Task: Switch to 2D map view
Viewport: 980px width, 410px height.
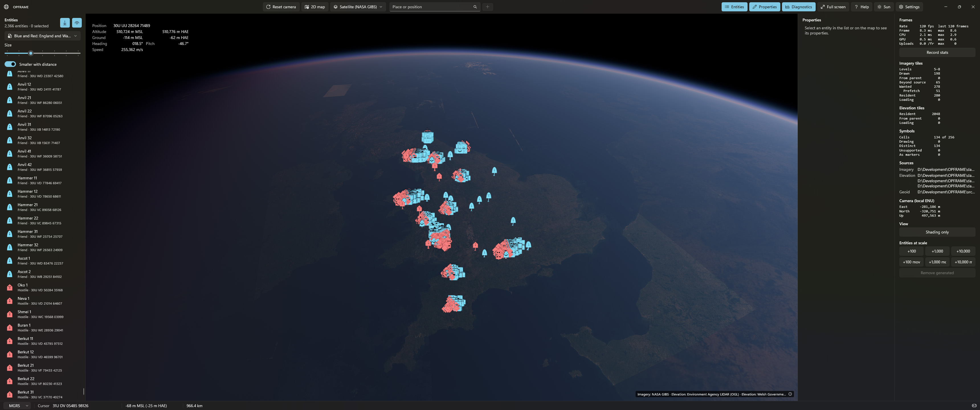Action: coord(315,7)
